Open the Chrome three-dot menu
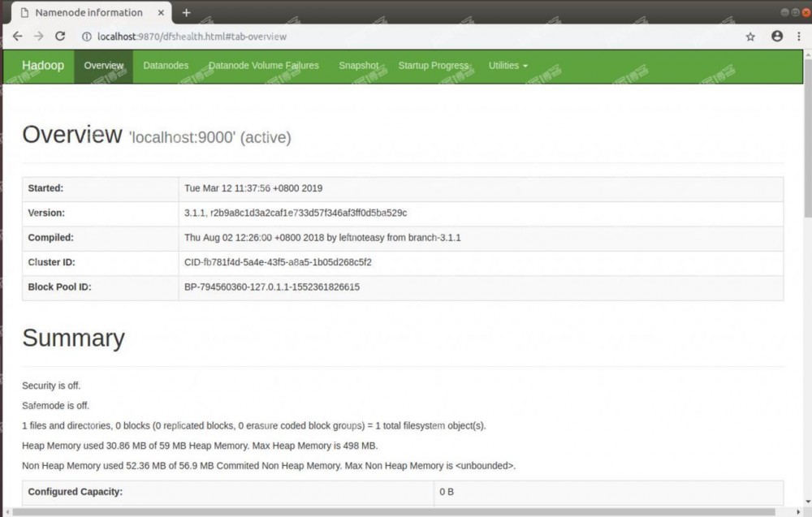The image size is (812, 517). coord(800,37)
